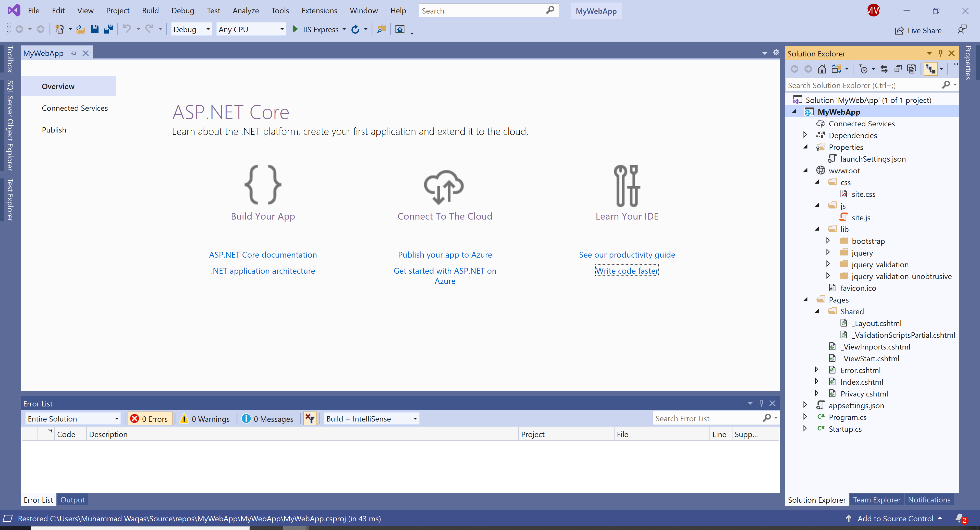
Task: Toggle the 0 Warnings filter button
Action: coord(205,418)
